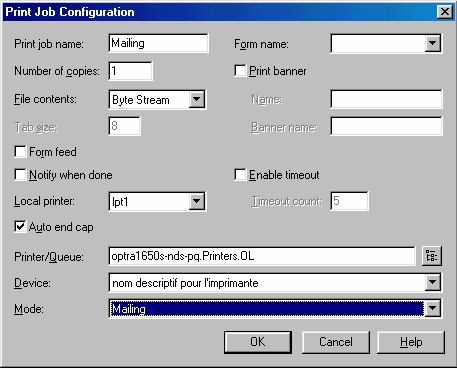Open the Mode dropdown showing Mailing
457x369 pixels.
click(x=432, y=309)
